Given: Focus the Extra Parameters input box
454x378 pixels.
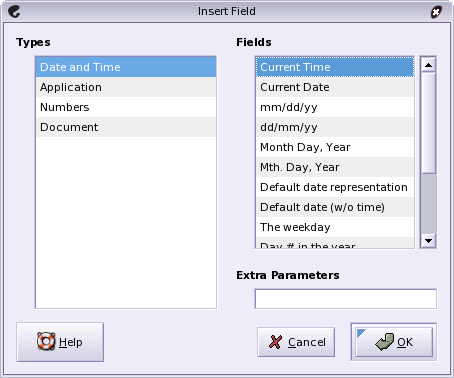Looking at the screenshot, I should click(346, 299).
